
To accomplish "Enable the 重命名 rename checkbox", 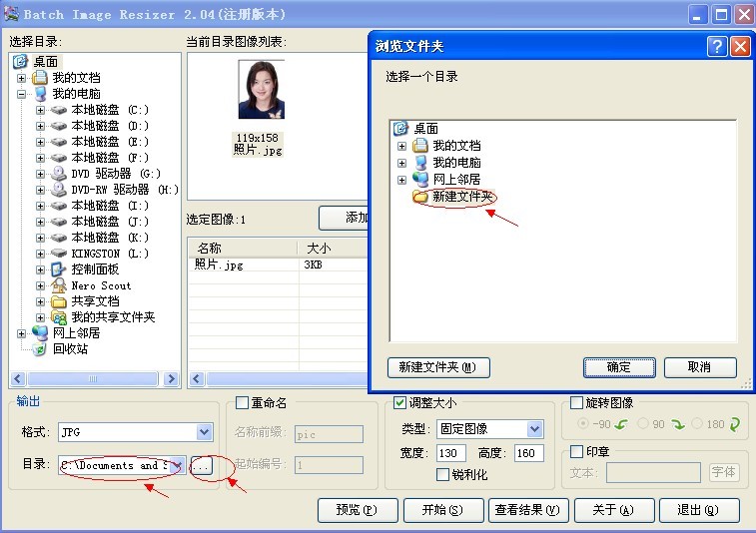I will tap(241, 403).
